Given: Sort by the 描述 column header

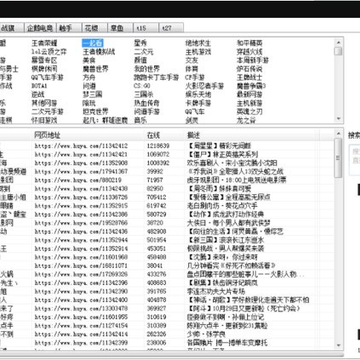Looking at the screenshot, I should (x=193, y=135).
